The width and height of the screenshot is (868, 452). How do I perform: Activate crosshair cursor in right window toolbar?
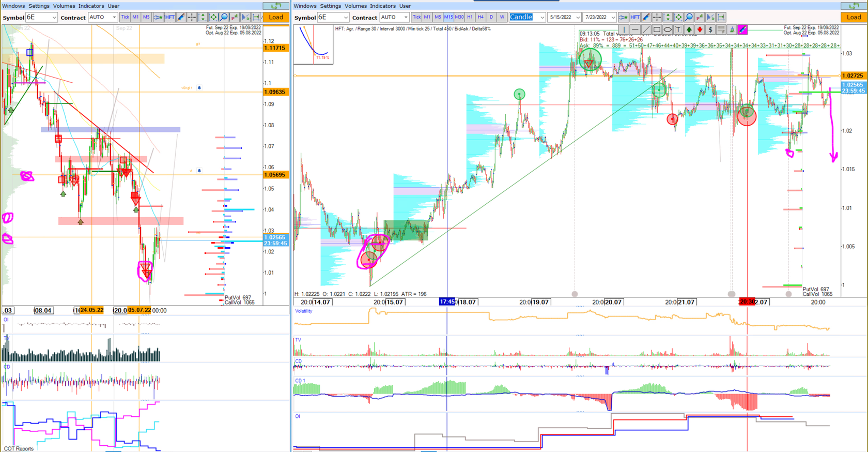[x=657, y=17]
